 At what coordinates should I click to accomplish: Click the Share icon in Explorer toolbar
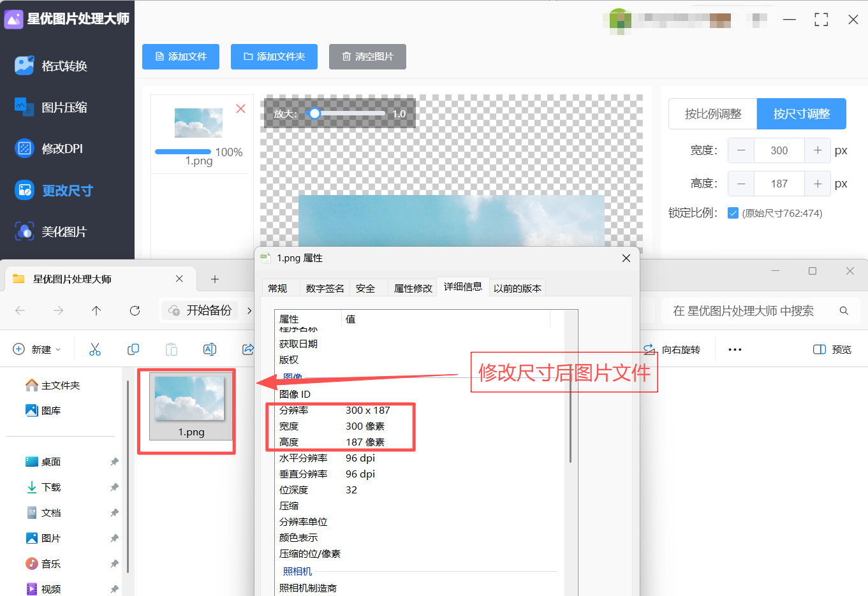pyautogui.click(x=248, y=349)
